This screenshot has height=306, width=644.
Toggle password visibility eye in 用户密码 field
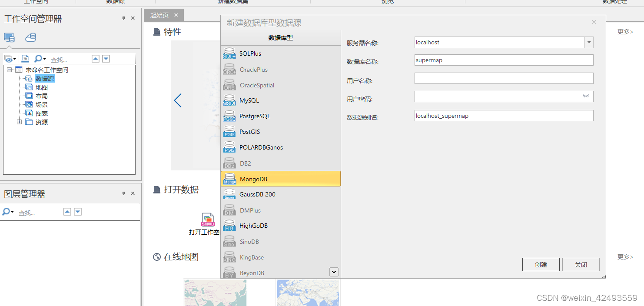pos(586,96)
